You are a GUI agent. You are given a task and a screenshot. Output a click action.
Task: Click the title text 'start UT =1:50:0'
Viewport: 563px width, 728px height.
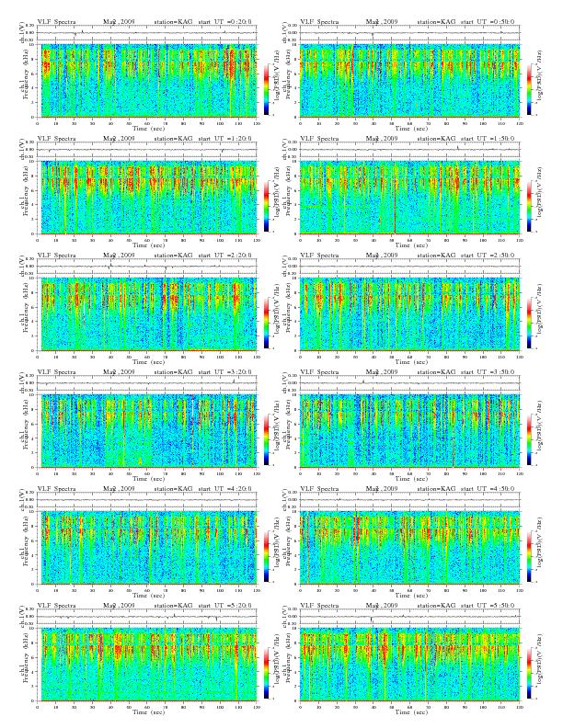pyautogui.click(x=488, y=139)
